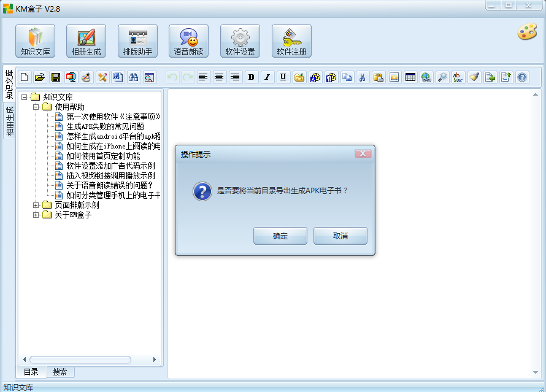Click the document with green left arrow icon
The width and height of the screenshot is (546, 392).
(x=490, y=77)
